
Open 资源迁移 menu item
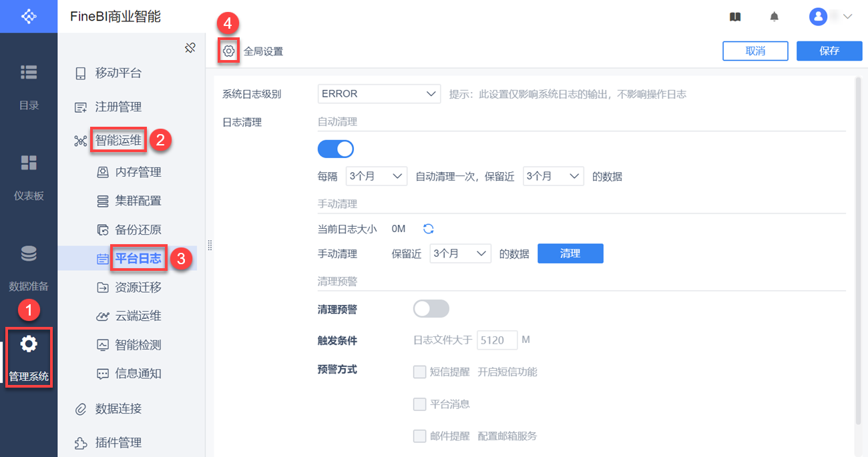coord(138,288)
